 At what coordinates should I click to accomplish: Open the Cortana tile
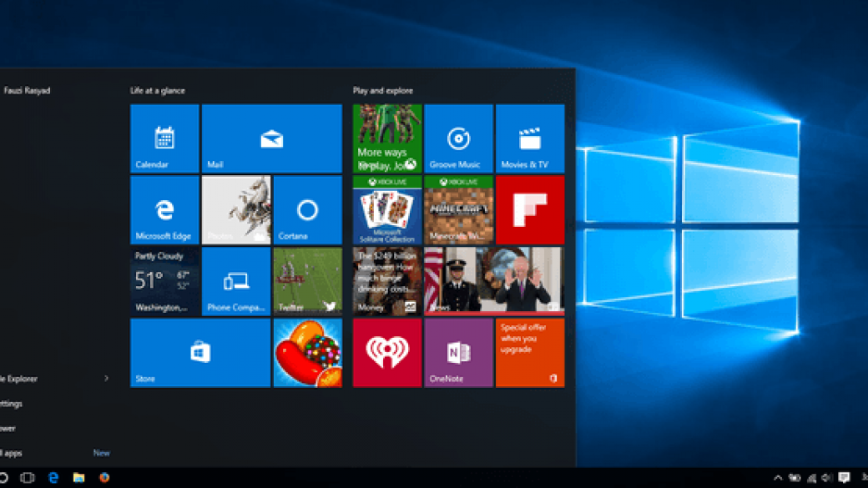[x=308, y=209]
